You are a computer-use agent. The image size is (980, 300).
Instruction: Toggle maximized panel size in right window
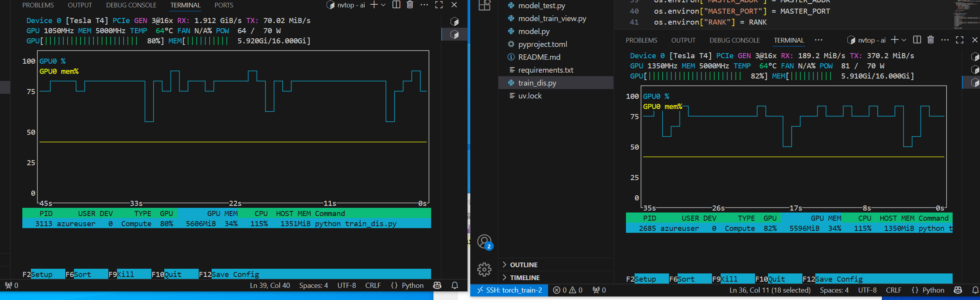[959, 40]
